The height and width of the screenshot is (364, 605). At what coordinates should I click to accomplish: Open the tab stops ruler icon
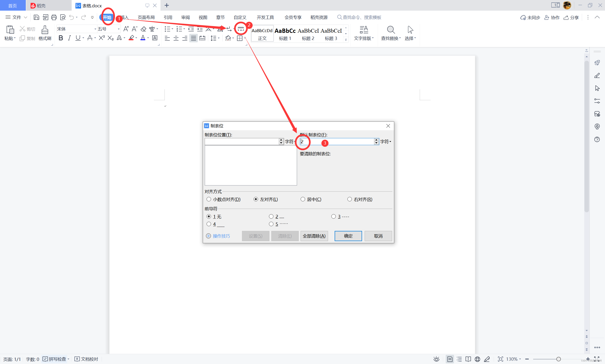click(x=241, y=29)
